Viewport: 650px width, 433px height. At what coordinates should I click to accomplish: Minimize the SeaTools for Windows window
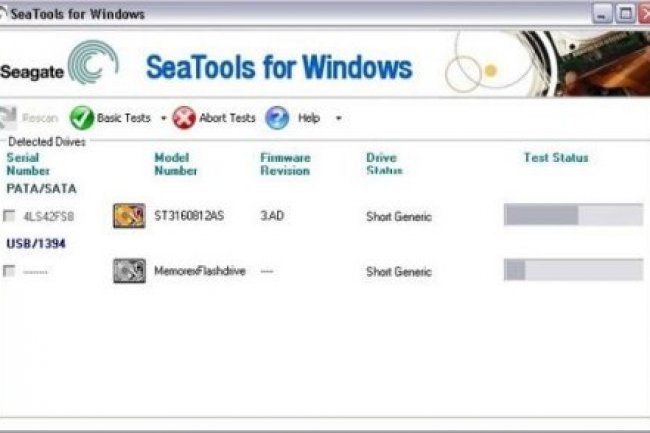click(602, 14)
